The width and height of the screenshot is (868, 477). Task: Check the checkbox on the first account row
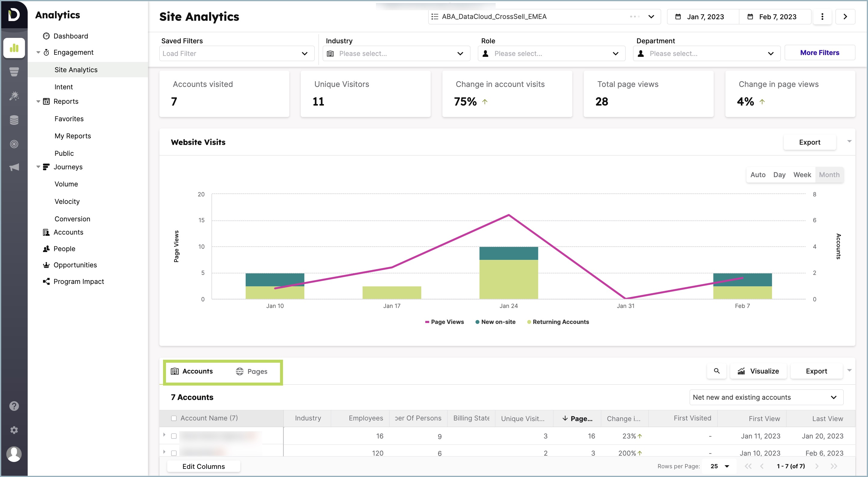point(174,435)
